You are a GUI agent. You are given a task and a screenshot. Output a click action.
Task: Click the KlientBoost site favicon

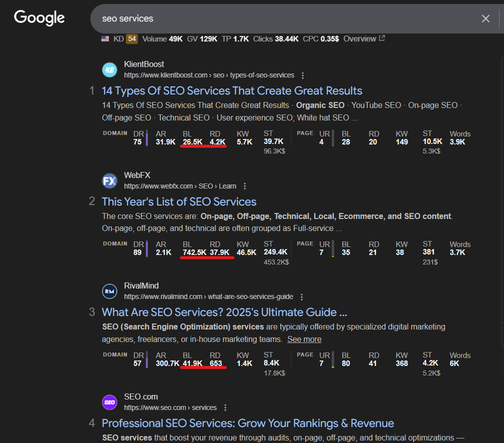[x=110, y=70]
